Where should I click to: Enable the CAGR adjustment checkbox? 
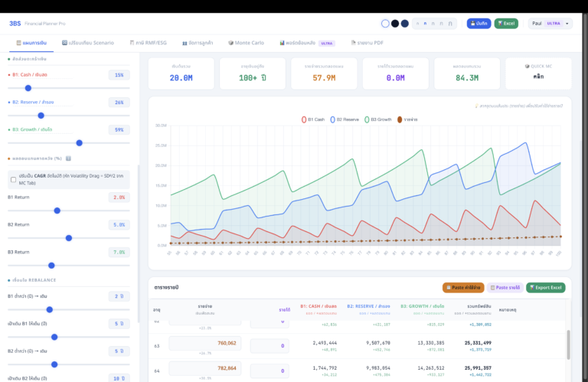pyautogui.click(x=14, y=180)
